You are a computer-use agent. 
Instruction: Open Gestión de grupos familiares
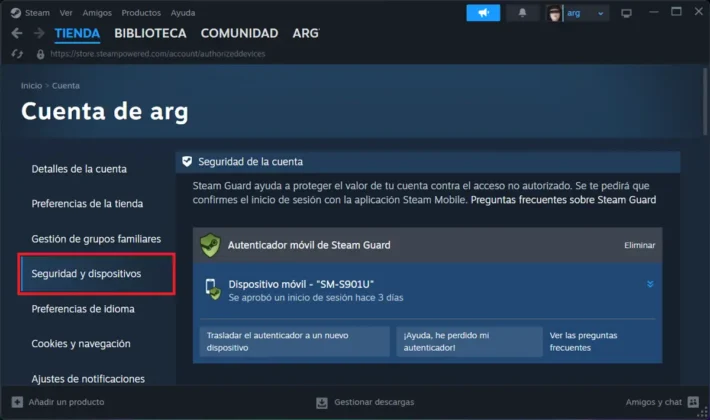pos(96,239)
